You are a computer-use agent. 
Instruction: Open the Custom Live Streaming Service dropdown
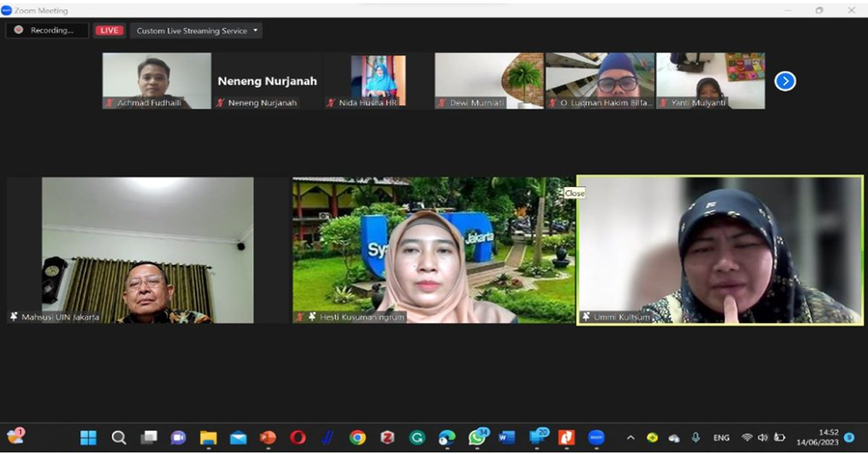coord(257,30)
